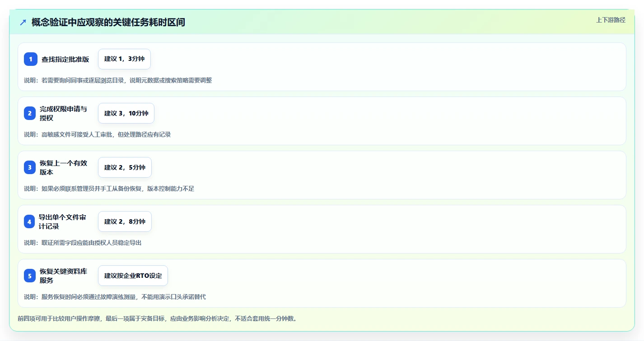Select the 查找指定批准版 task title
This screenshot has width=644, height=341.
(x=65, y=59)
